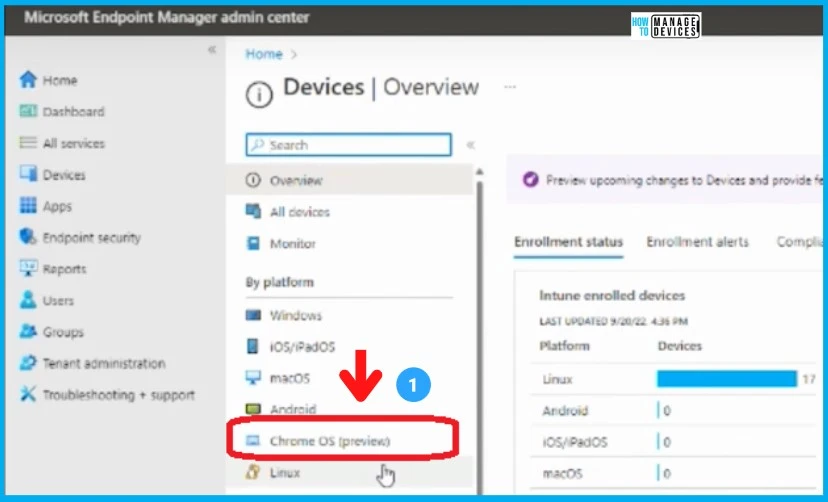Open Overview in Devices menu
The width and height of the screenshot is (828, 502).
[x=350, y=180]
